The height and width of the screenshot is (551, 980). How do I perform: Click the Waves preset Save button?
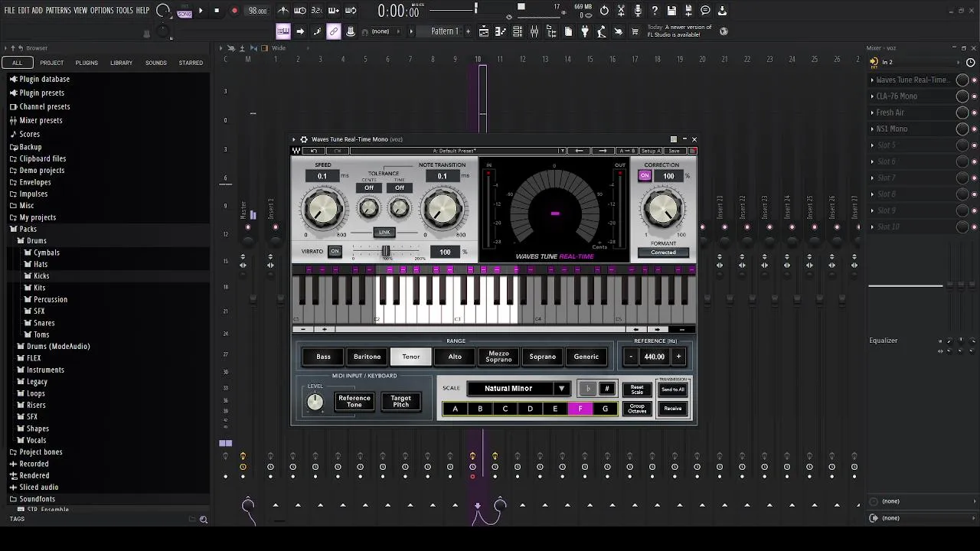tap(674, 151)
